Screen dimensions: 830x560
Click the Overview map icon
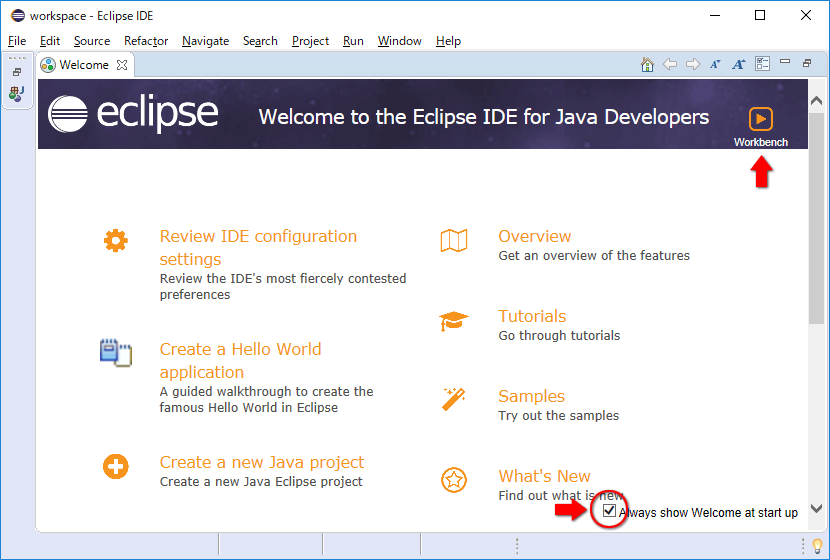[x=454, y=241]
